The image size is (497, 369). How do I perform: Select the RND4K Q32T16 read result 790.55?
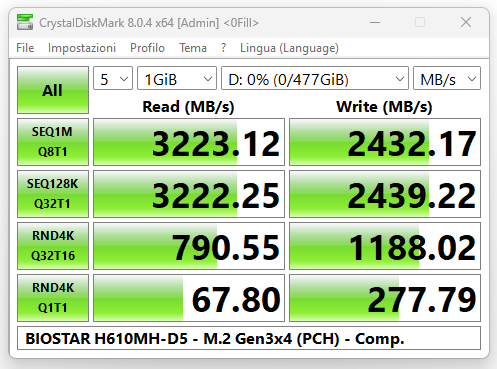[189, 246]
